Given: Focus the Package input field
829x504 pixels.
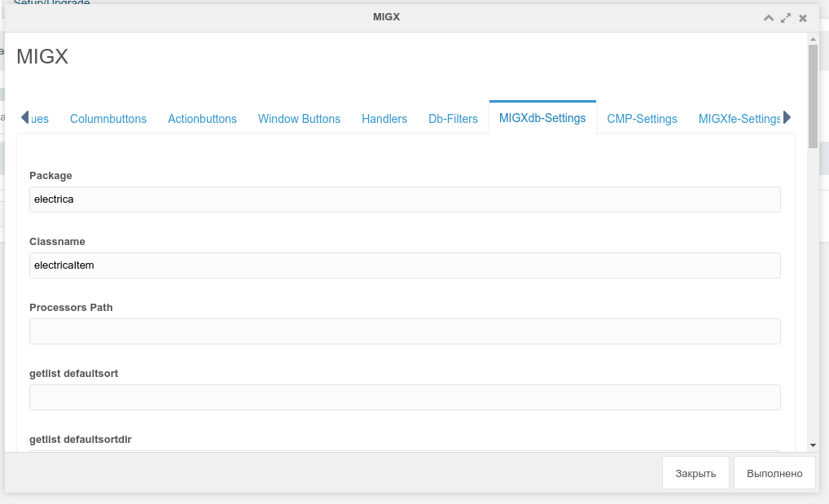Looking at the screenshot, I should pos(405,199).
